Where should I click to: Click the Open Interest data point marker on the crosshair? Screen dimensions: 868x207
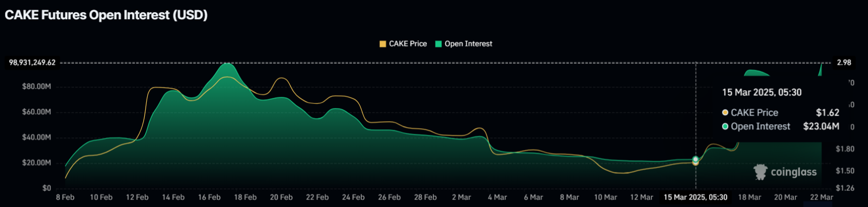click(696, 159)
